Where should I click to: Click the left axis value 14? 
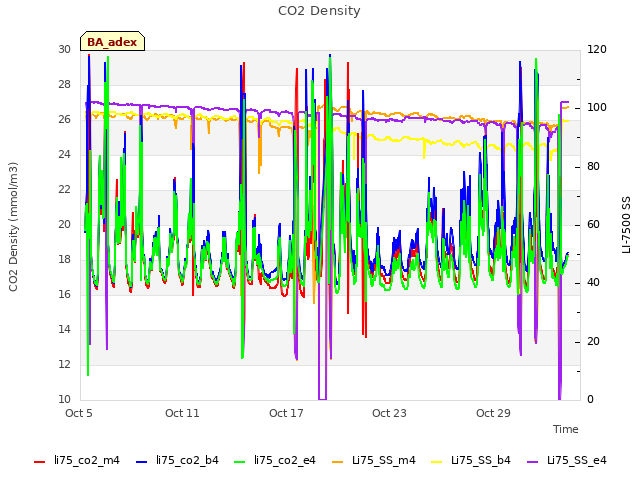(x=64, y=330)
